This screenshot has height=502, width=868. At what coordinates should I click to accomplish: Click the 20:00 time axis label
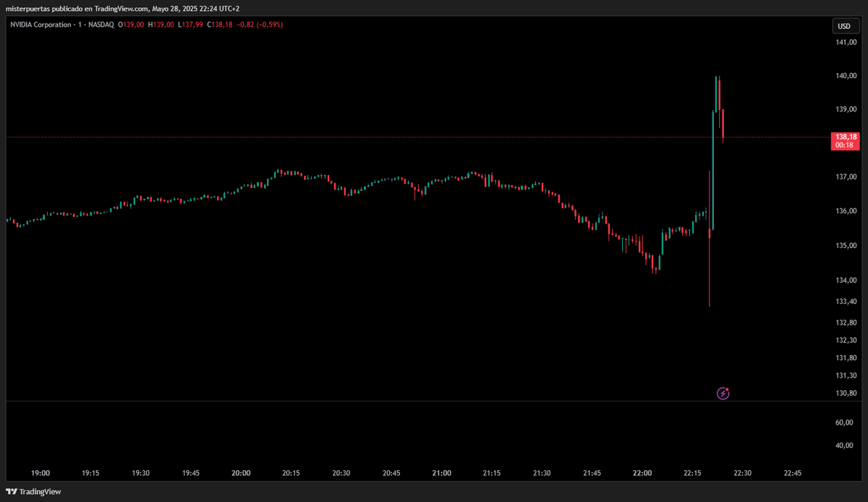coord(241,473)
